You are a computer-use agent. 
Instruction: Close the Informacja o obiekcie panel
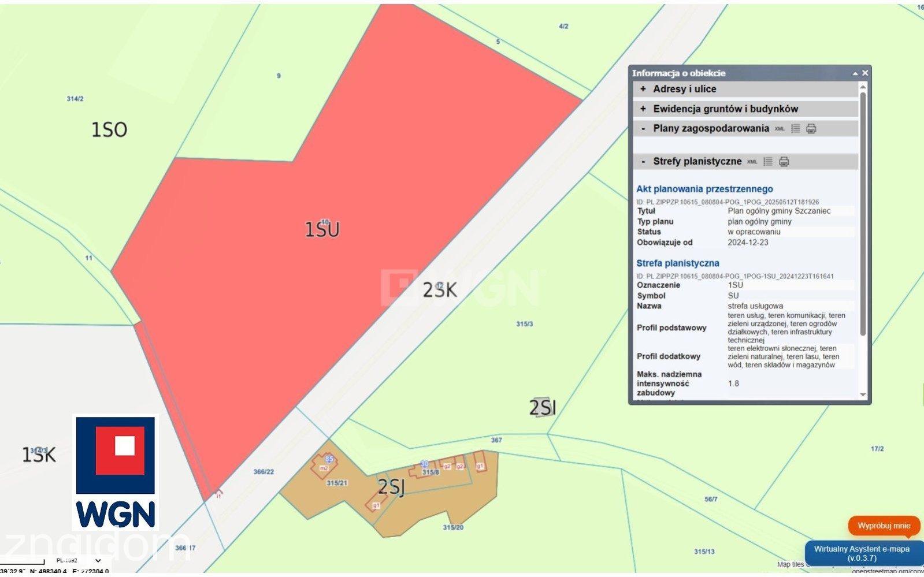point(865,73)
